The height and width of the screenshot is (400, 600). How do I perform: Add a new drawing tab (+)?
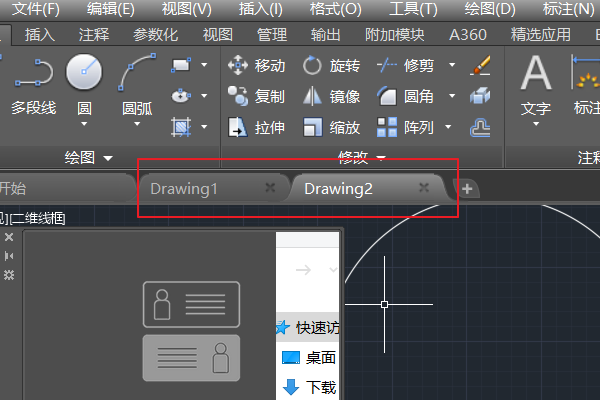(x=467, y=189)
